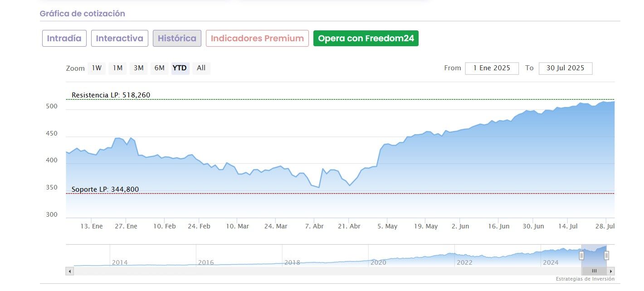Screen dimensions: 644x291
Task: Click the navigator left scroll arrow
Action: coord(69,271)
